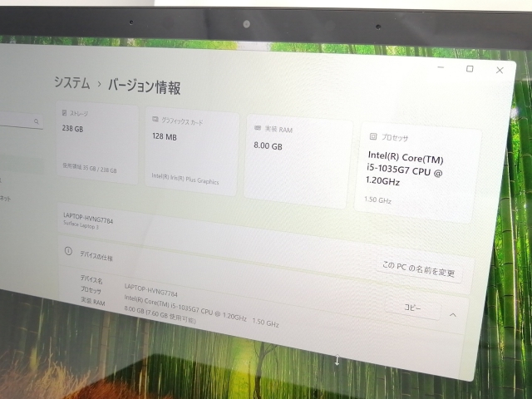
Task: Click the storage drive icon
Action: 65,112
